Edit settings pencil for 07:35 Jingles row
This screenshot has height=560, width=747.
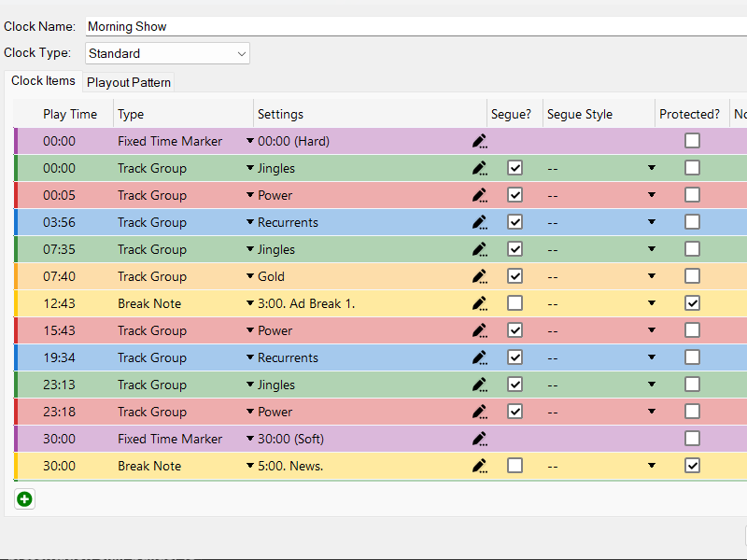pos(479,249)
